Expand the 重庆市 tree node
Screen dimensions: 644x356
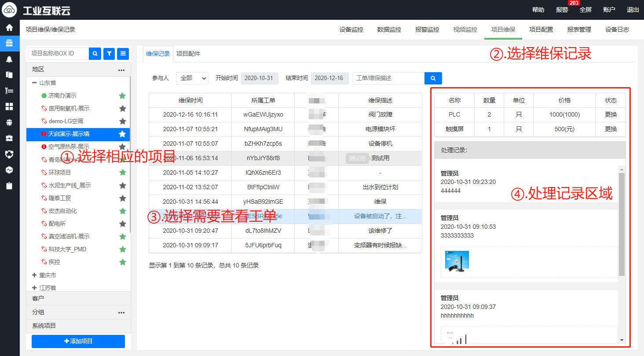34,275
